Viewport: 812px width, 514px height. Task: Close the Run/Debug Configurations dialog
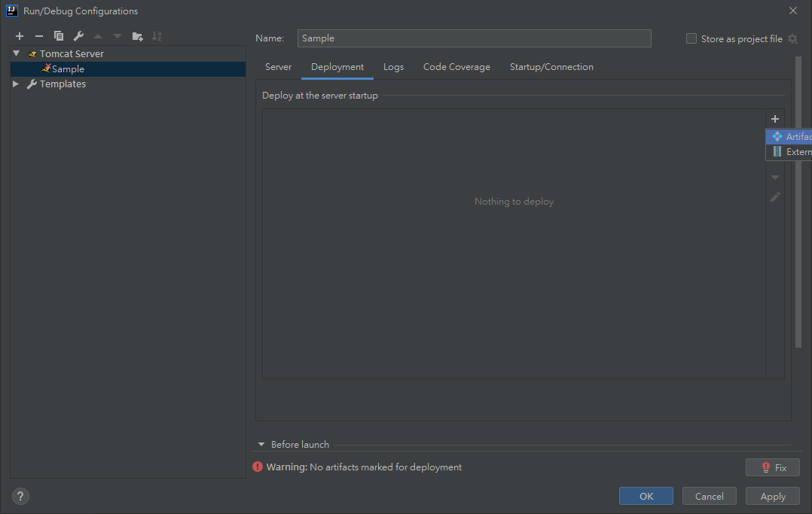pyautogui.click(x=793, y=11)
